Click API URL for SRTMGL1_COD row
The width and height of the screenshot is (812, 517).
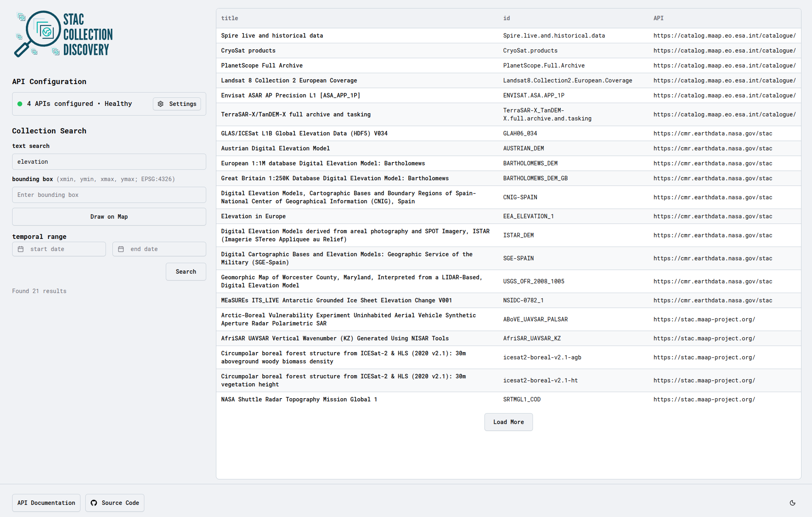coord(704,399)
